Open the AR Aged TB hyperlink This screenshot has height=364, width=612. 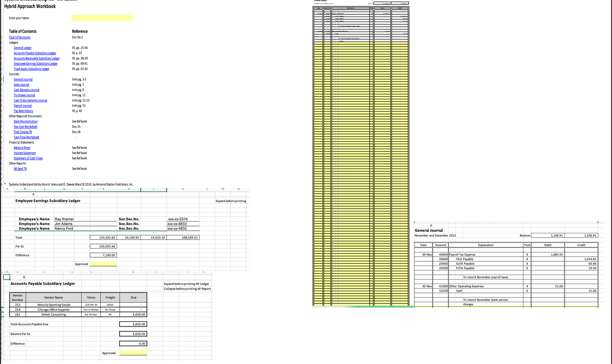20,169
